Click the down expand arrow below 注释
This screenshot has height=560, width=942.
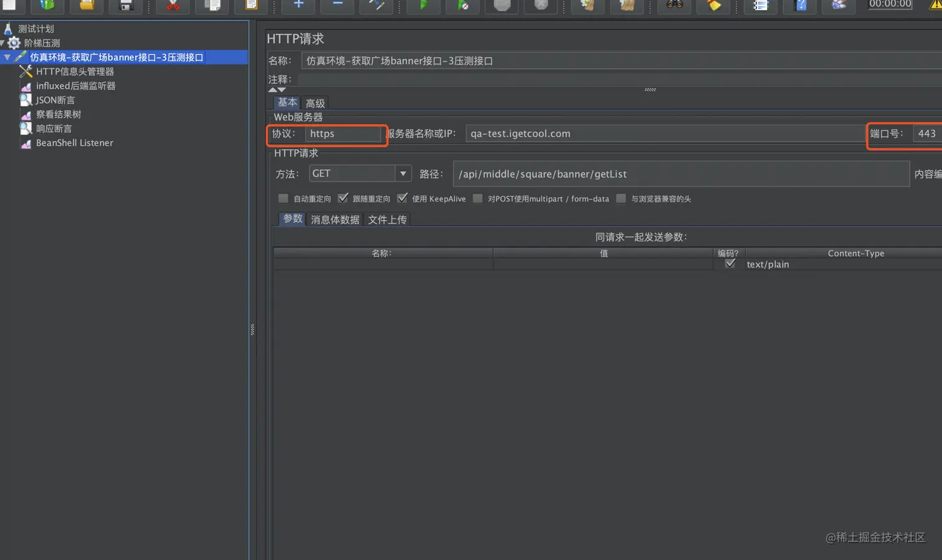click(282, 90)
